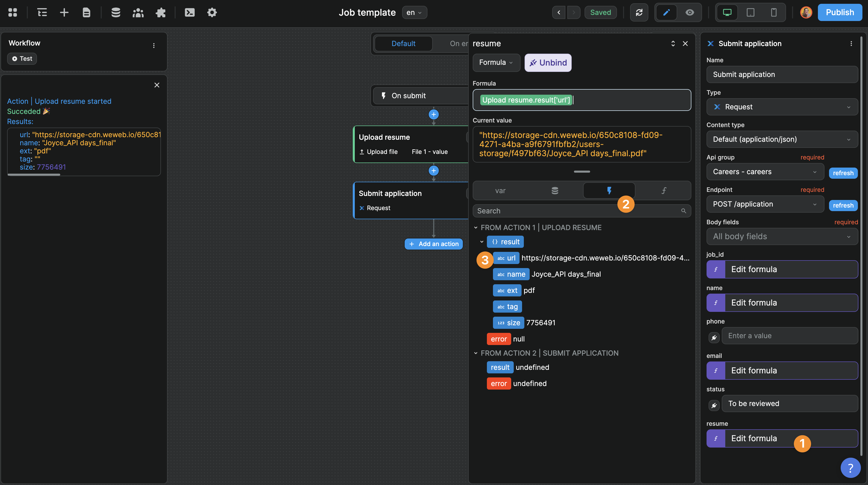Switch to mobile breakpoint view
The width and height of the screenshot is (868, 485).
773,12
